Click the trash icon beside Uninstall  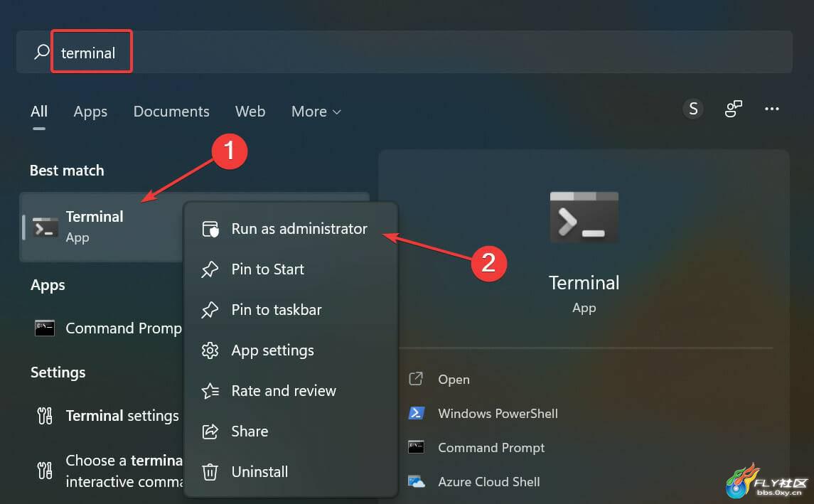coord(210,472)
